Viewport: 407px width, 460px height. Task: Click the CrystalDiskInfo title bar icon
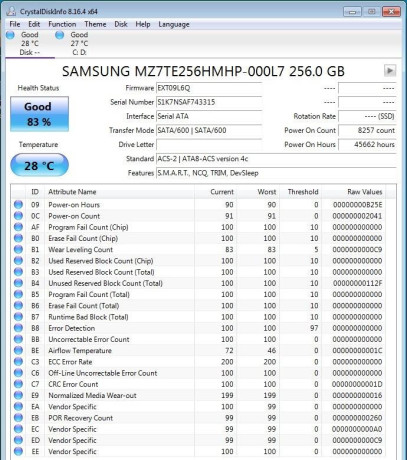coord(12,11)
